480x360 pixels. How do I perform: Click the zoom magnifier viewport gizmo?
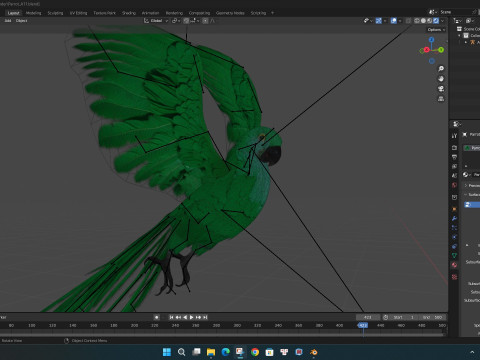441,69
